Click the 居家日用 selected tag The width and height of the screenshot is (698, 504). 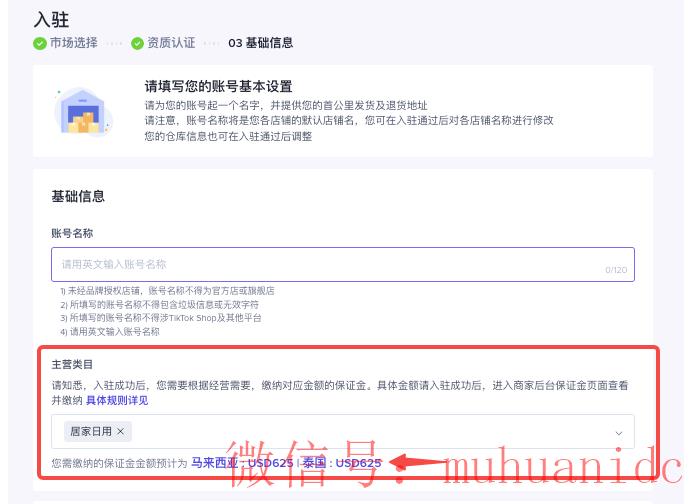coord(98,431)
